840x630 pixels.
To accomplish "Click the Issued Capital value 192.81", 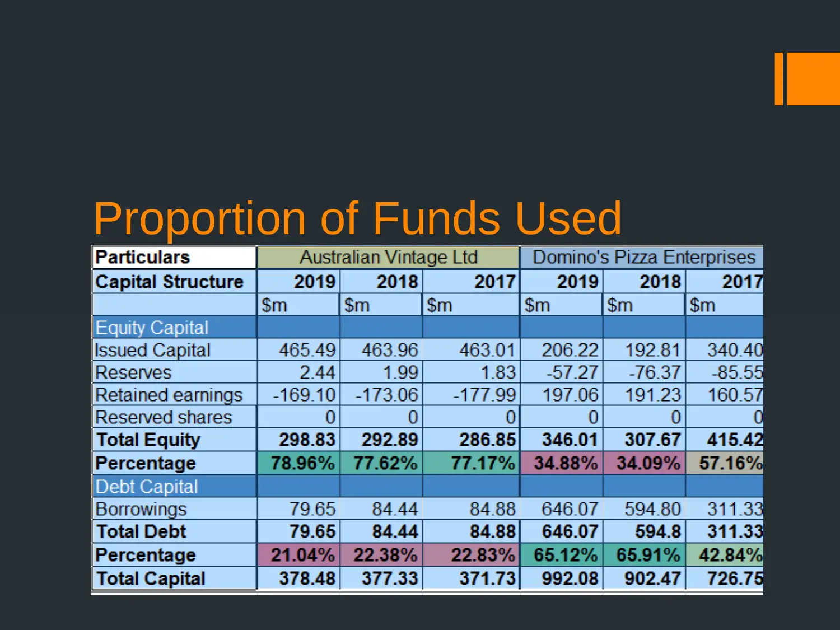I will [653, 350].
